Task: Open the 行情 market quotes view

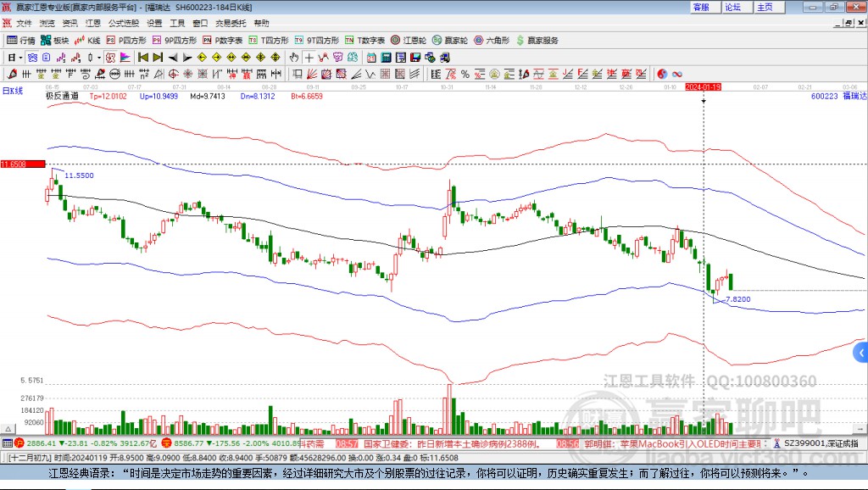Action: [x=21, y=40]
